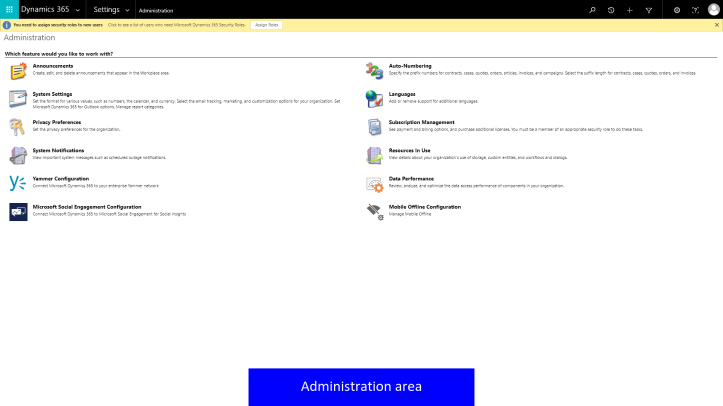The width and height of the screenshot is (723, 406).
Task: Click the Yammer Configuration logo icon
Action: pyautogui.click(x=18, y=183)
